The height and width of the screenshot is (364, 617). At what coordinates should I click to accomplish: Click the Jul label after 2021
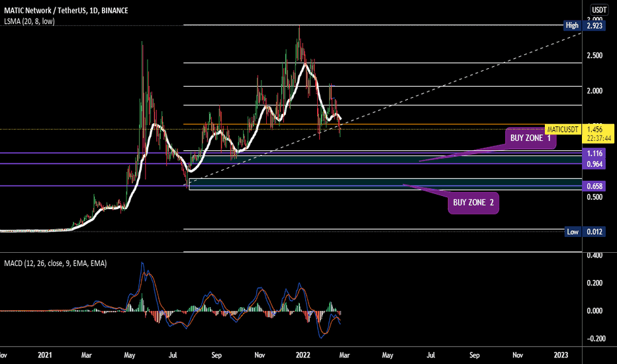[173, 355]
